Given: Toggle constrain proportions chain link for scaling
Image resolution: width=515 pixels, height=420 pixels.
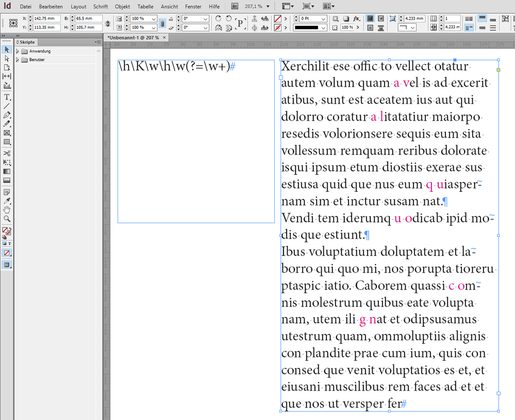Looking at the screenshot, I should [162, 23].
